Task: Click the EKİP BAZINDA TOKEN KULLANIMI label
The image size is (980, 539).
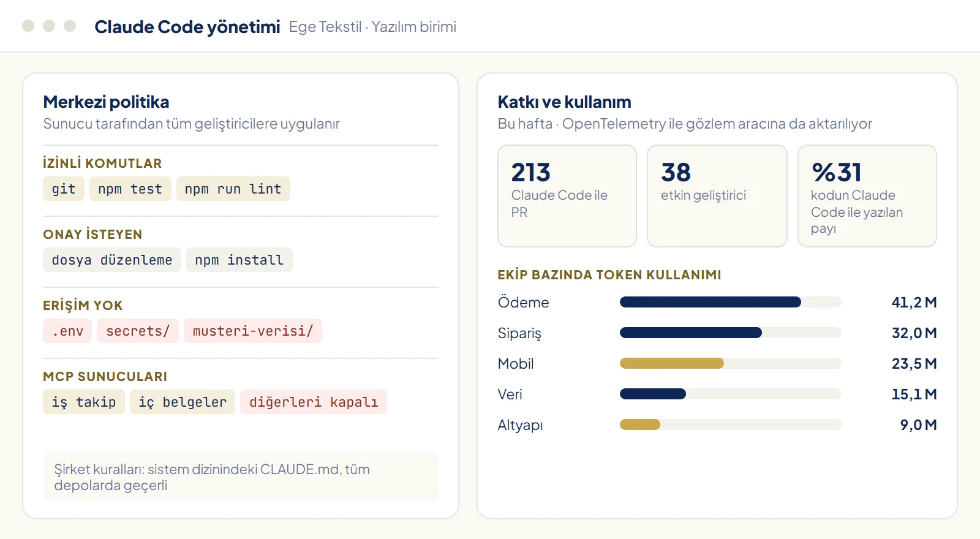Action: [x=609, y=274]
